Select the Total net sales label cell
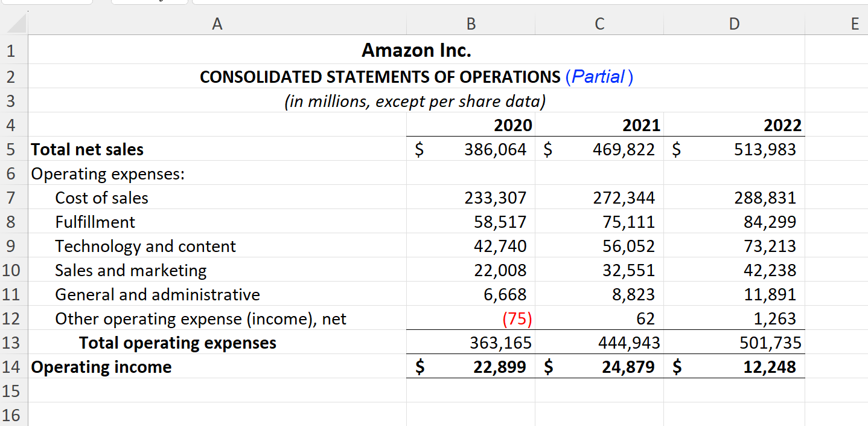868x426 pixels. pyautogui.click(x=217, y=149)
